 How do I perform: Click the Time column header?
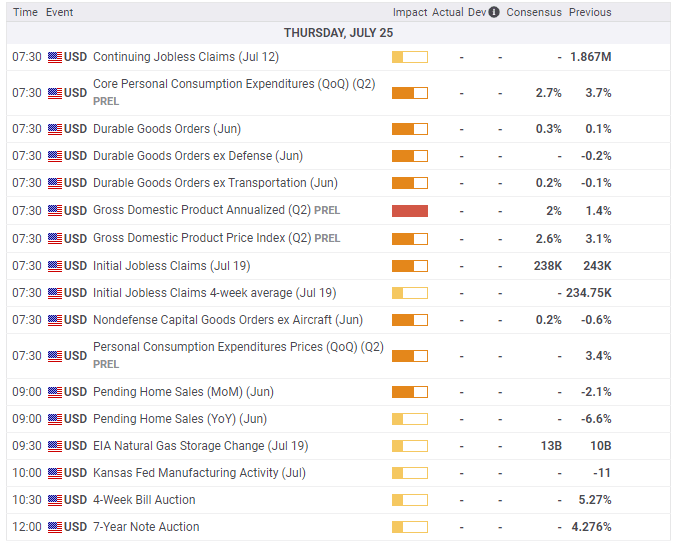25,12
